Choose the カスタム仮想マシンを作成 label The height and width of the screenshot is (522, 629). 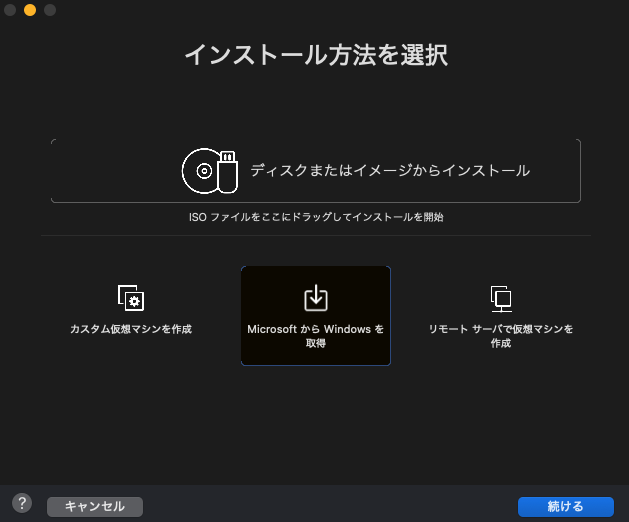click(x=131, y=329)
